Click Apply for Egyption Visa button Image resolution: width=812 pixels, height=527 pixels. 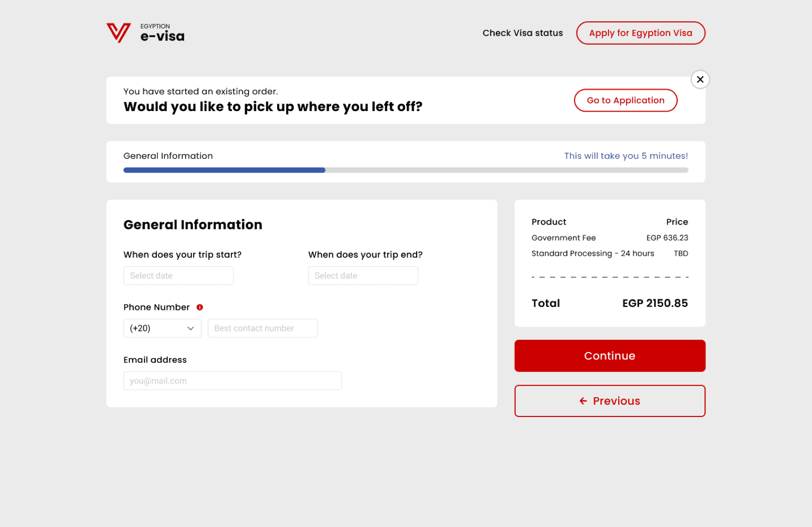point(640,33)
